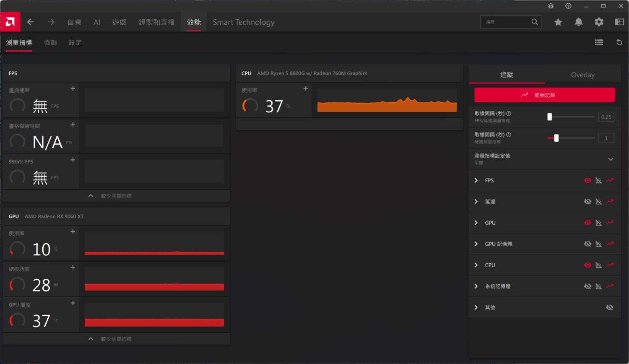The image size is (629, 364).
Task: Show 系統記憶體 metrics with eye icon
Action: coord(587,286)
